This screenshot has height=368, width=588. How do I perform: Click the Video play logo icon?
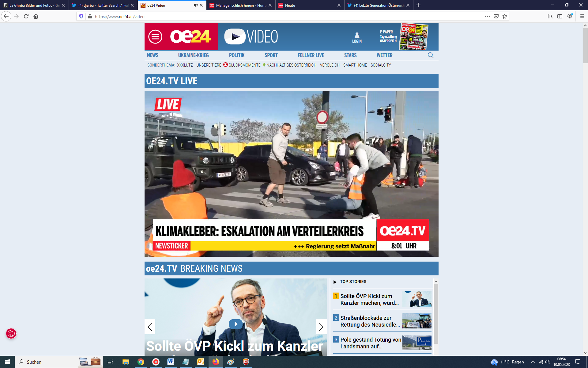235,37
